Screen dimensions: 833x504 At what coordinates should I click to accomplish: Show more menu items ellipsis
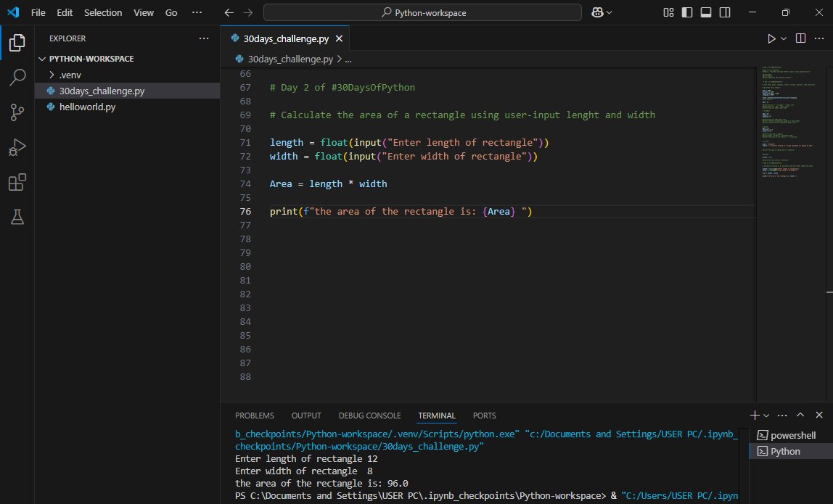(x=197, y=12)
